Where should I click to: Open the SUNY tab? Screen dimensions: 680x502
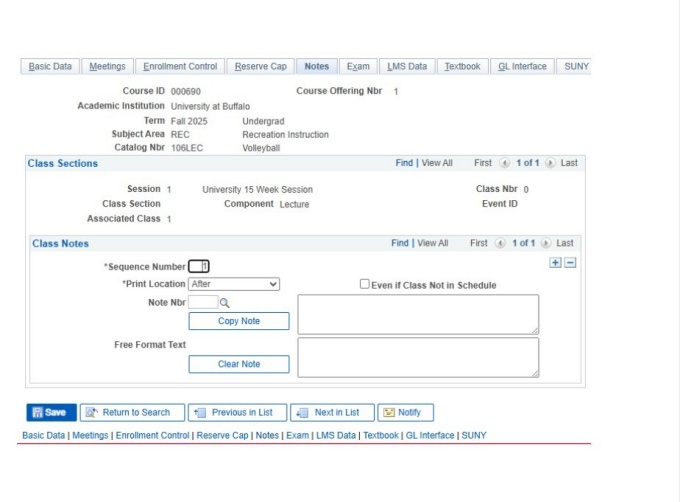tap(576, 66)
